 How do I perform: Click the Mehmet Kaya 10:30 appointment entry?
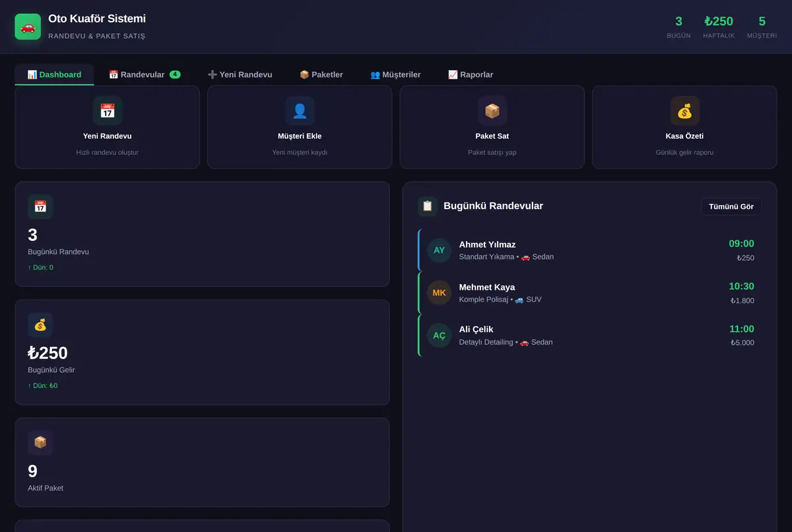pos(590,293)
